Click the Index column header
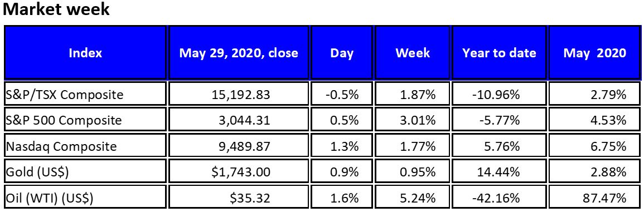The image size is (644, 212). [85, 52]
